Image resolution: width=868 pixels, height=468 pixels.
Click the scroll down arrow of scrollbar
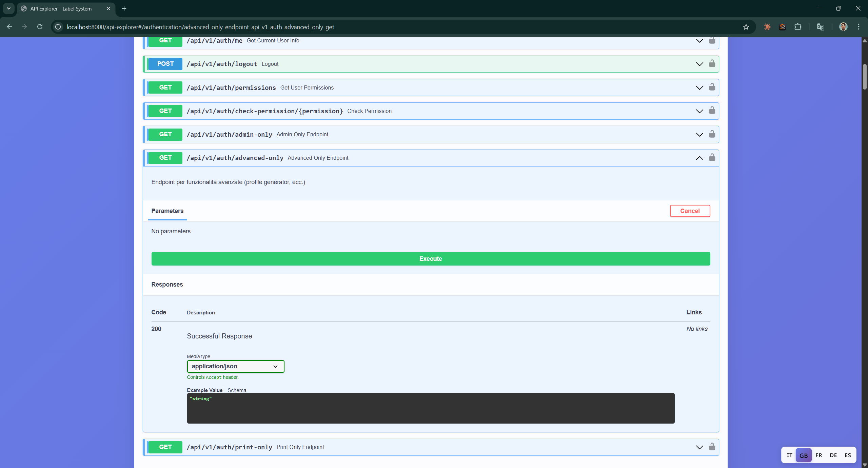[x=865, y=465]
